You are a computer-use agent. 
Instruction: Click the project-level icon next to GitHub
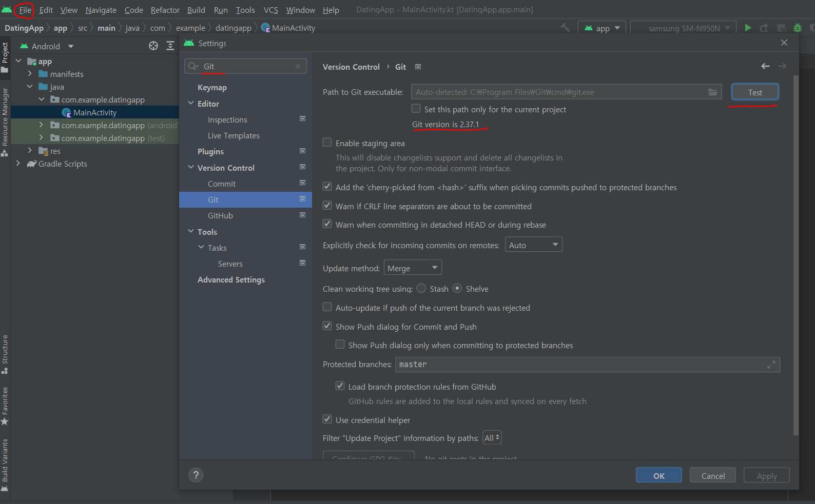pyautogui.click(x=303, y=215)
